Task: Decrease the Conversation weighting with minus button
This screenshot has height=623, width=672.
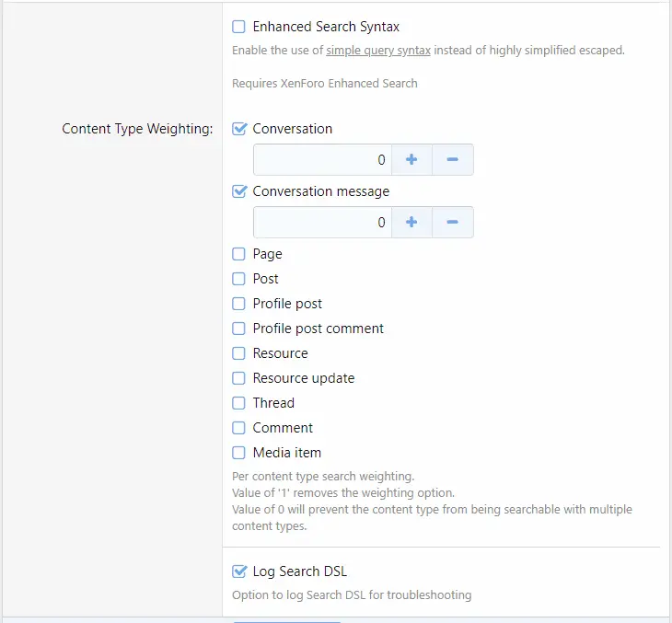Action: [x=452, y=160]
